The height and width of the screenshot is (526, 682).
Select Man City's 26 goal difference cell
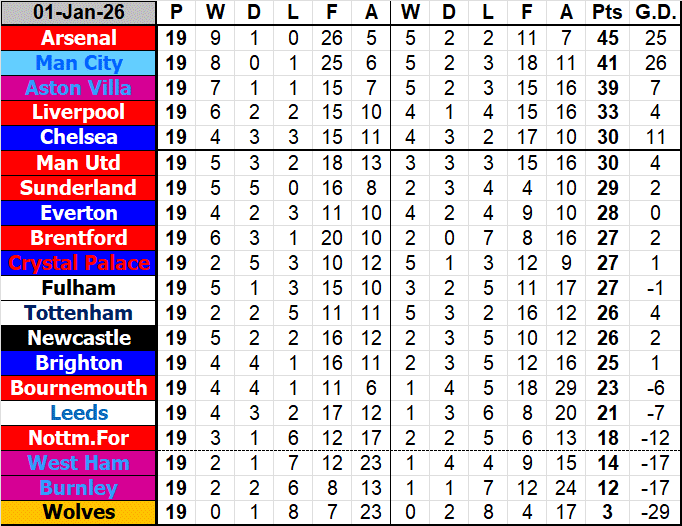coord(654,63)
